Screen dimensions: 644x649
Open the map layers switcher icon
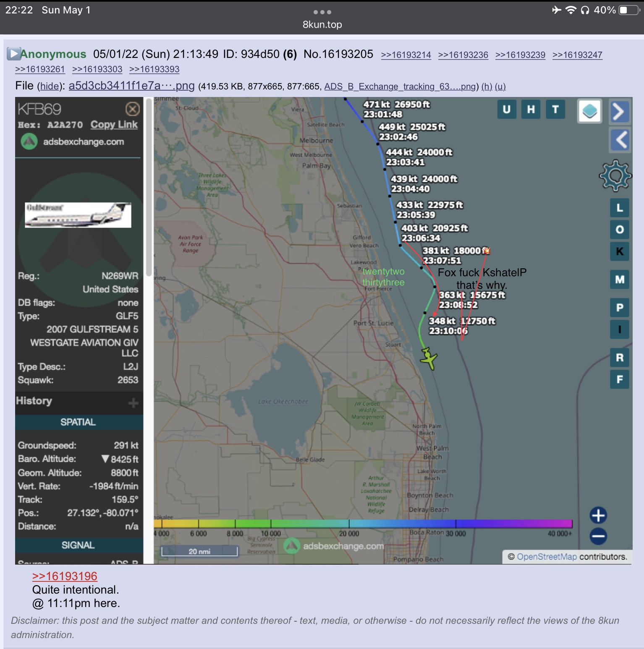590,111
